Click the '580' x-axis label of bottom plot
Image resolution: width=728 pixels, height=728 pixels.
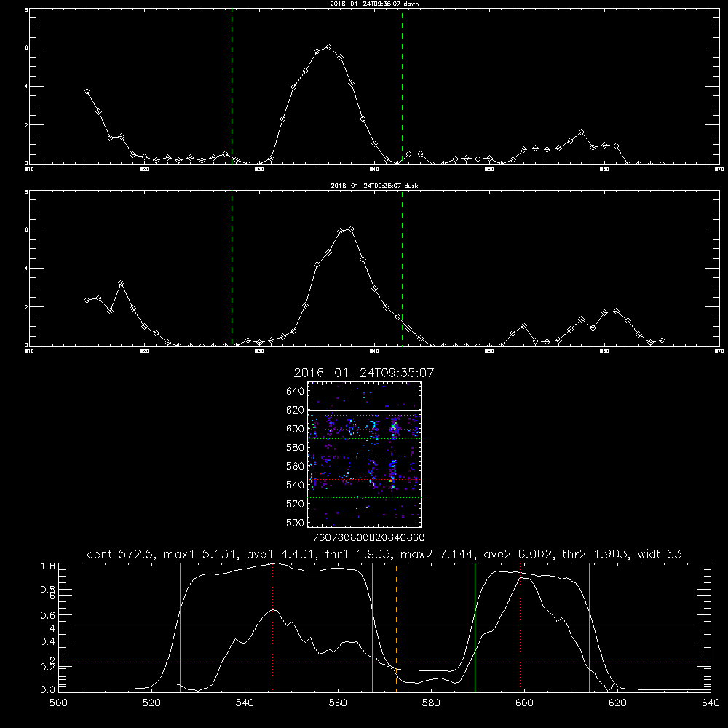[431, 703]
